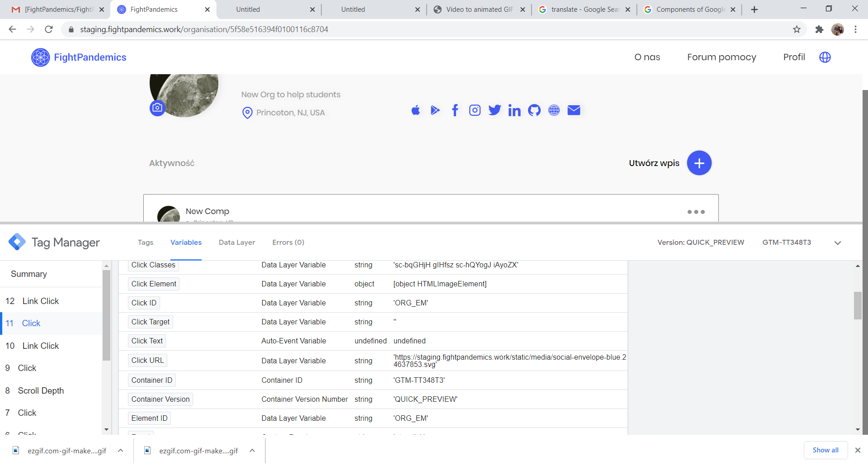Open a new browser tab

754,10
